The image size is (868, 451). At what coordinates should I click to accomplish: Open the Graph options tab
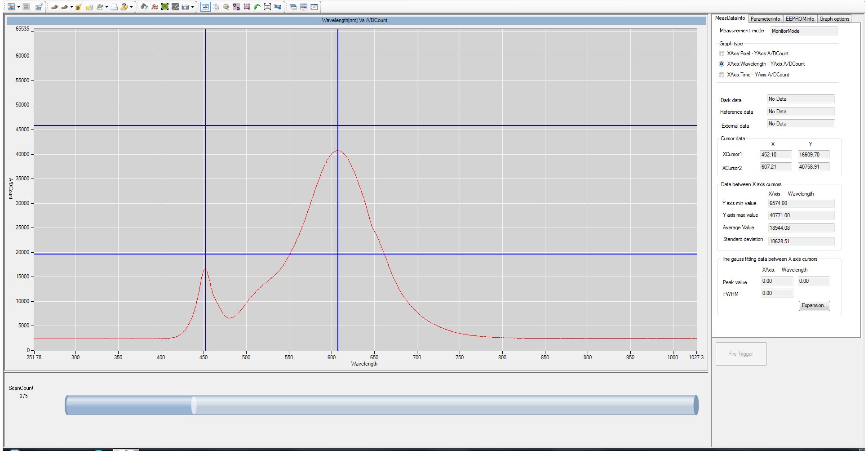(834, 19)
